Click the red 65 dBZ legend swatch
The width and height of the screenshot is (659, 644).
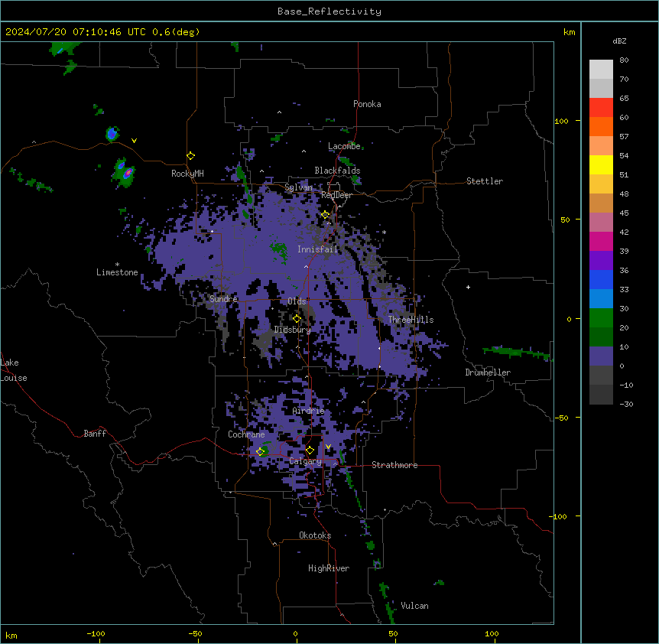point(601,107)
